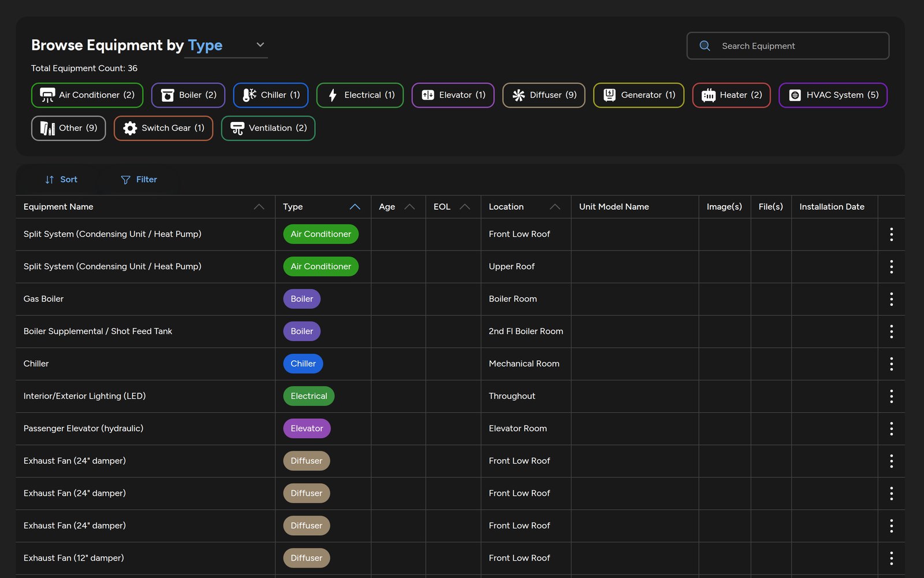Click the Ventilation category icon
This screenshot has height=578, width=924.
237,128
